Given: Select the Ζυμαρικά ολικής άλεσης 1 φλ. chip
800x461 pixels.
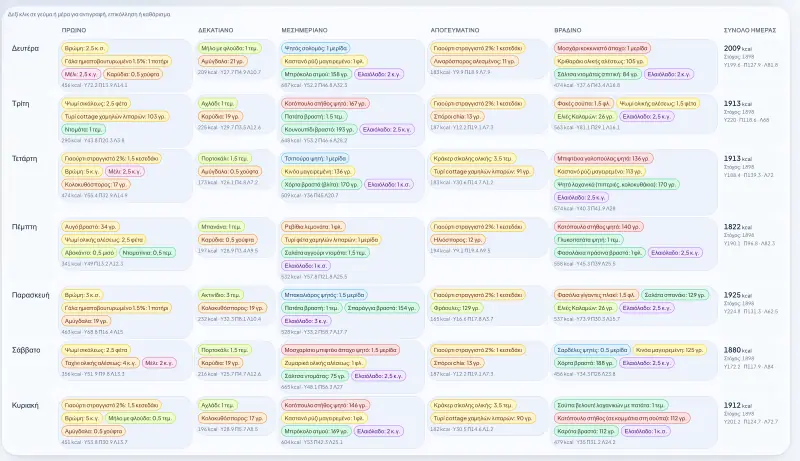Looking at the screenshot, I should (x=323, y=363).
